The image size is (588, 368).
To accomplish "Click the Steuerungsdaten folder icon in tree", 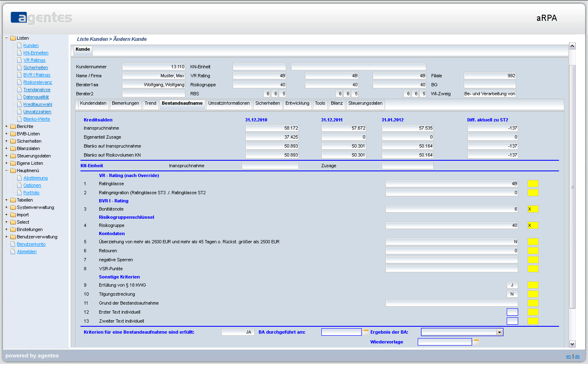I will 13,156.
